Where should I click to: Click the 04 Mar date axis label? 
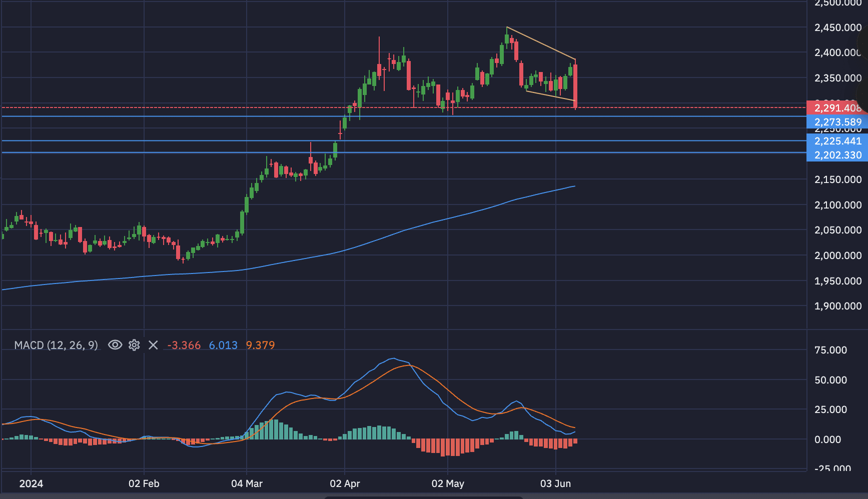[x=247, y=483]
